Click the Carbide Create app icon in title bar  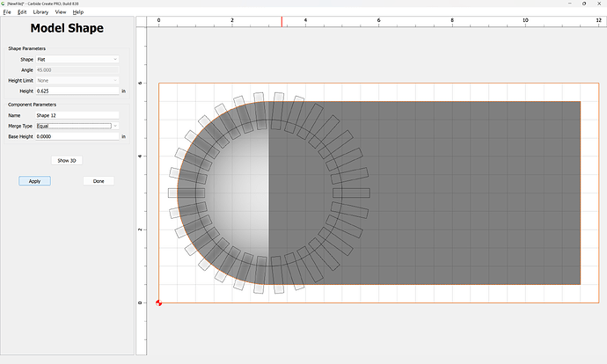pyautogui.click(x=4, y=4)
